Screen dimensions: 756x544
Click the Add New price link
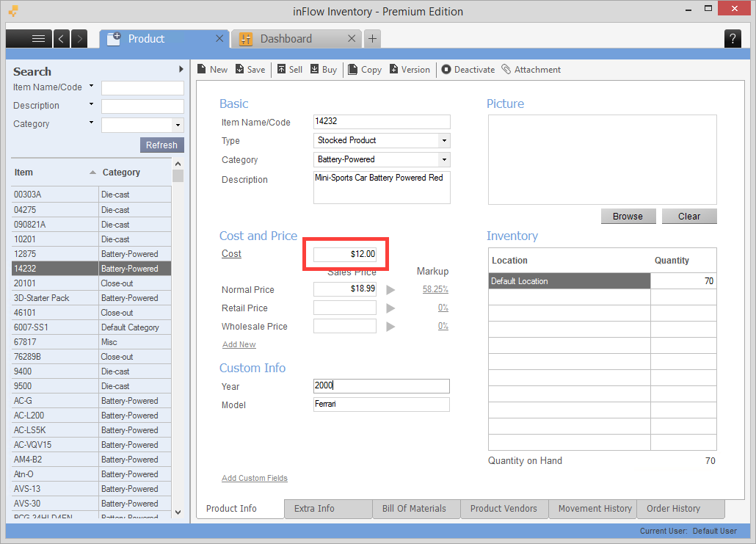point(239,344)
